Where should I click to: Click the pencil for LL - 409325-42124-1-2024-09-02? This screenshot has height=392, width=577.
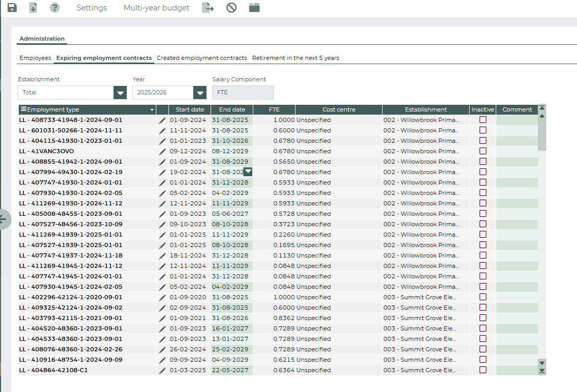coord(162,308)
